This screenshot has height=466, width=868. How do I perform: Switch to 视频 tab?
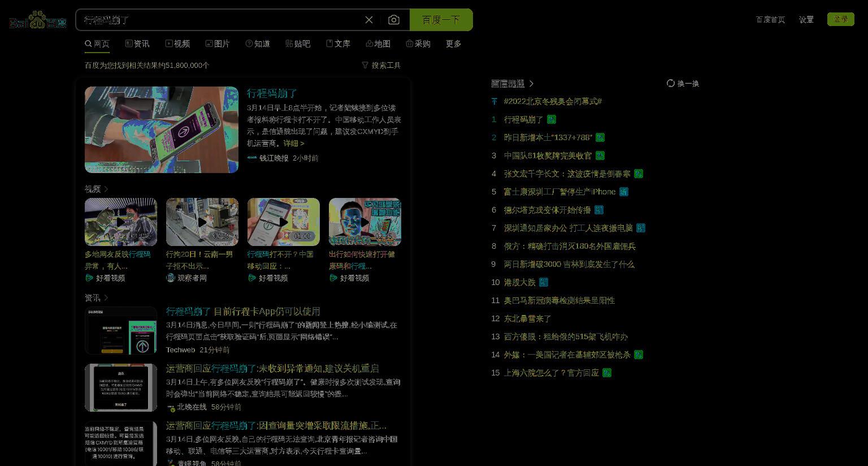tap(177, 44)
